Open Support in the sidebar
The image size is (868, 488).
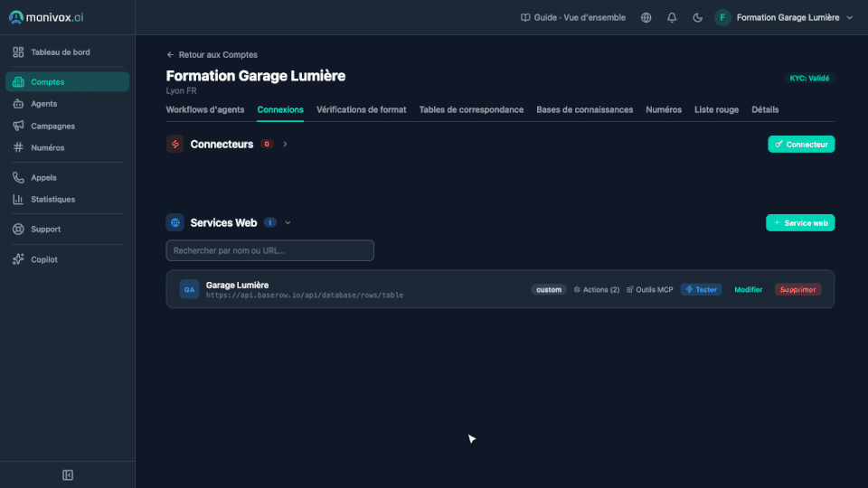(x=67, y=229)
